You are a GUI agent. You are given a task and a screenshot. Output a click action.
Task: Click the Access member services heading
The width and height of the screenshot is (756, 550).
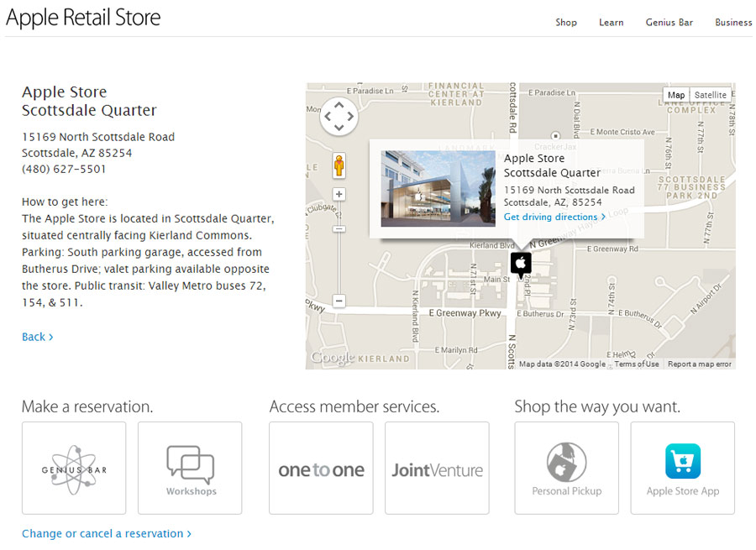click(x=354, y=406)
